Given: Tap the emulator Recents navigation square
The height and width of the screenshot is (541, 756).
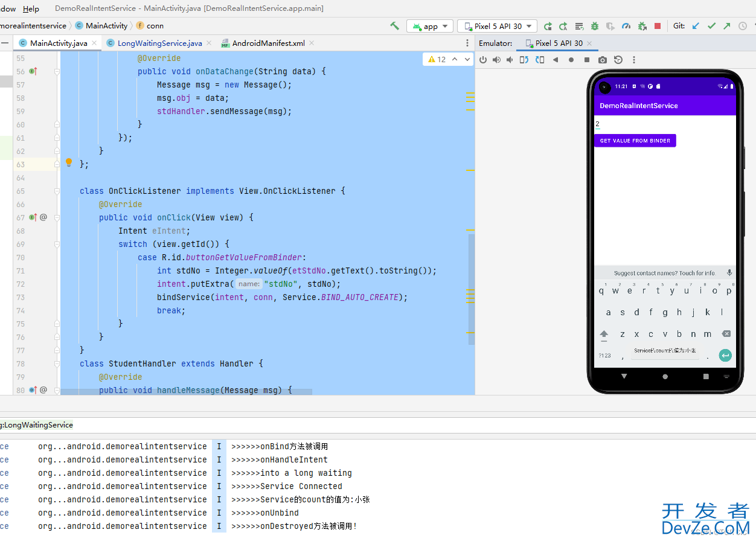Looking at the screenshot, I should [706, 376].
